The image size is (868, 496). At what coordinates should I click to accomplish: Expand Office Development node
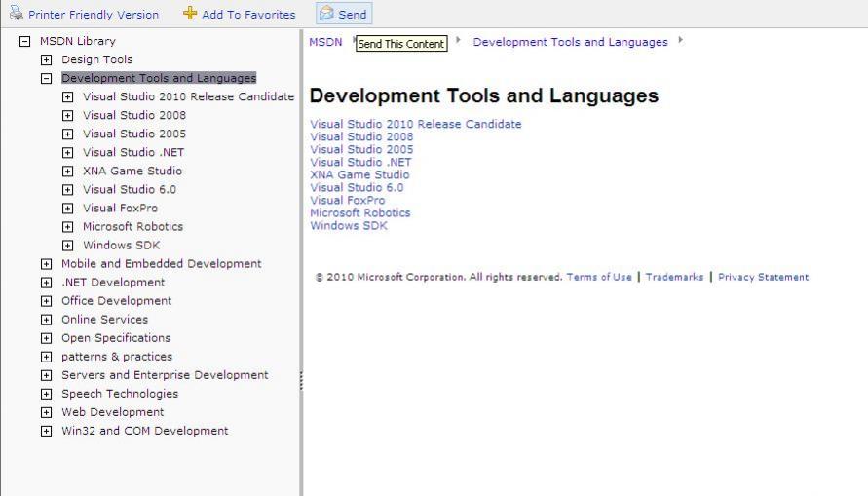tap(47, 301)
